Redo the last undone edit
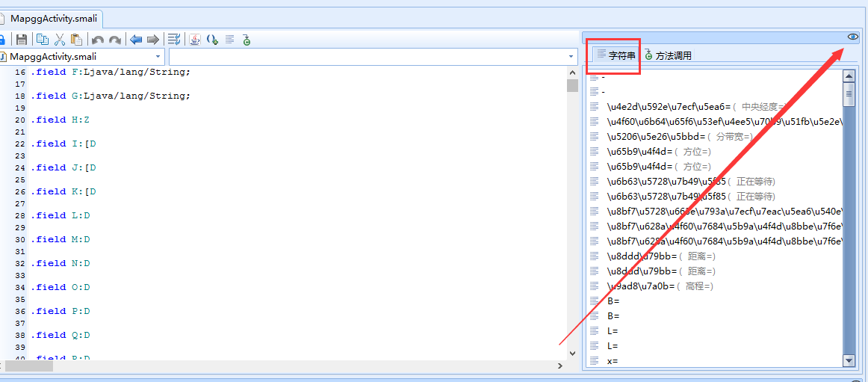Image resolution: width=868 pixels, height=382 pixels. pyautogui.click(x=115, y=40)
